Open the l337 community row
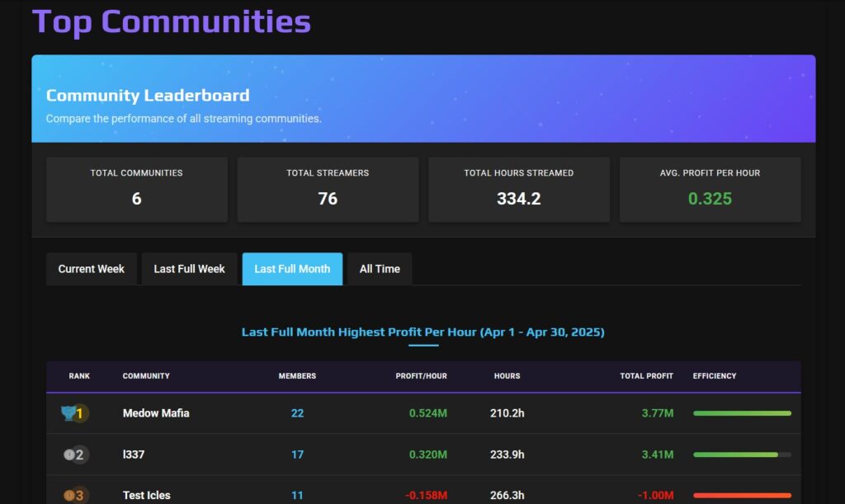The image size is (845, 504). 423,455
